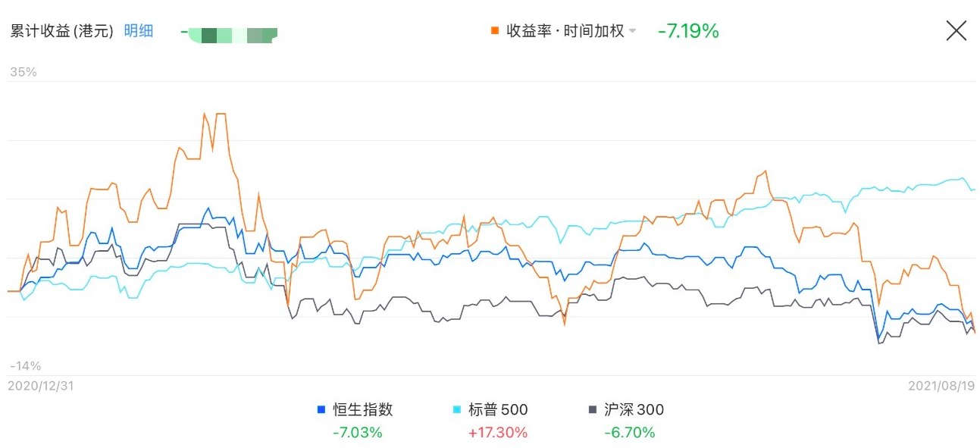The height and width of the screenshot is (448, 980).
Task: Click the 2020/12/31 start date label
Action: pyautogui.click(x=41, y=386)
